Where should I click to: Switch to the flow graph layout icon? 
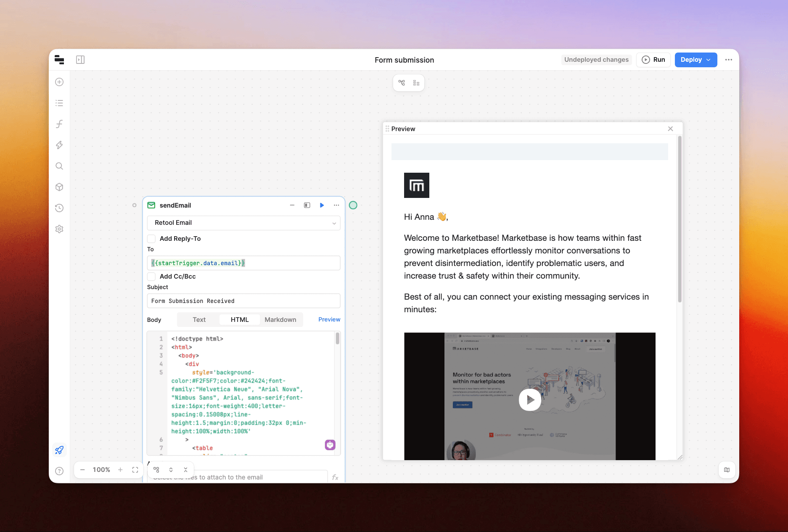402,83
